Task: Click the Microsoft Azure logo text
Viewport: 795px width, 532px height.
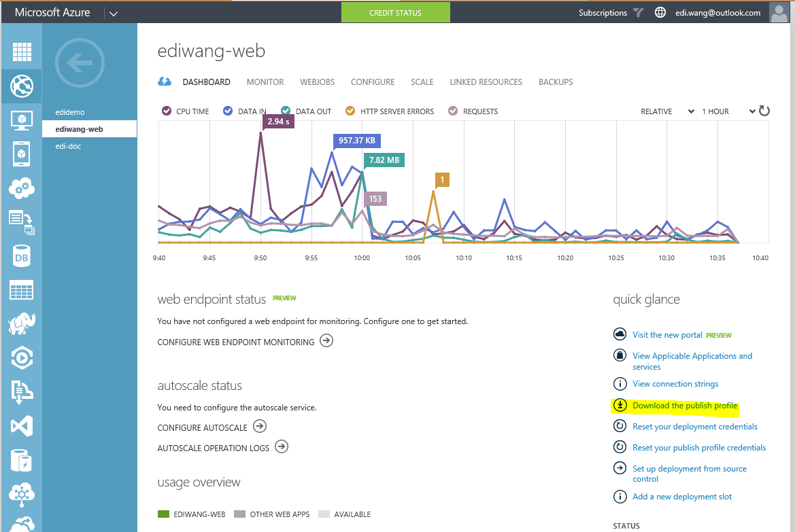Action: [52, 13]
